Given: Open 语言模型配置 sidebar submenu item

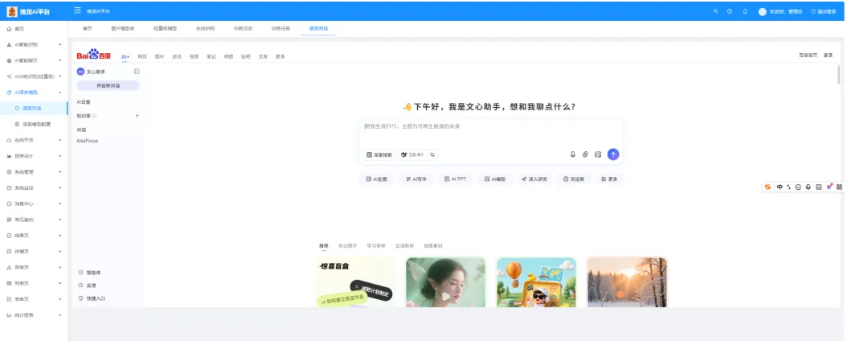Looking at the screenshot, I should (x=34, y=124).
